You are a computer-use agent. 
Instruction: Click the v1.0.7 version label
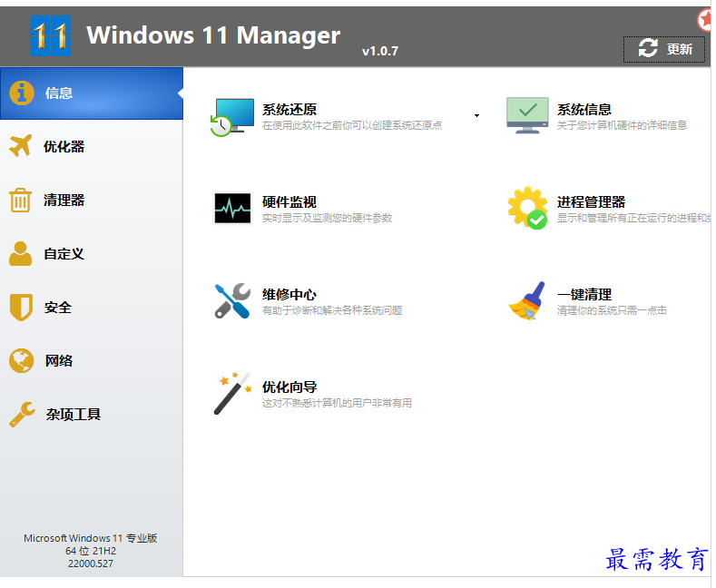pos(380,51)
